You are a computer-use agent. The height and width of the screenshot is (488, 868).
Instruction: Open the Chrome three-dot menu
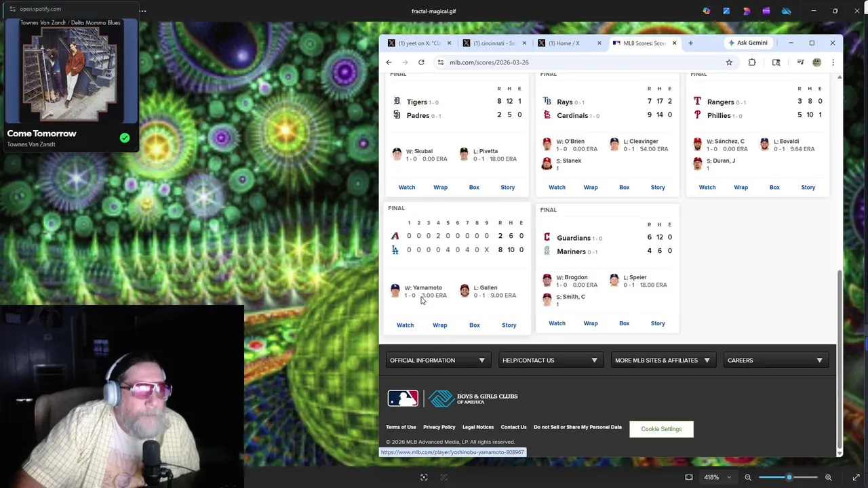click(x=833, y=62)
